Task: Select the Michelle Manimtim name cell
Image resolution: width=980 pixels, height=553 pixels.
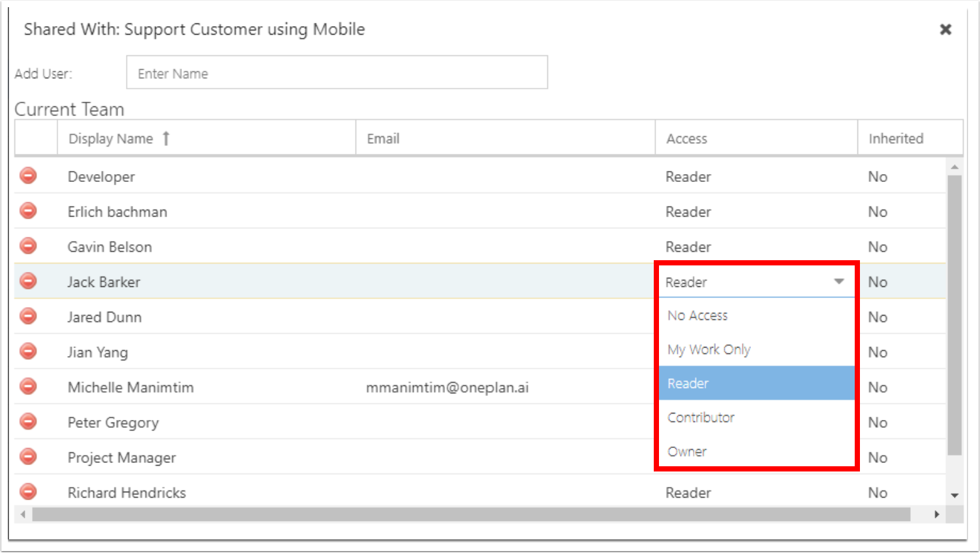Action: 206,387
